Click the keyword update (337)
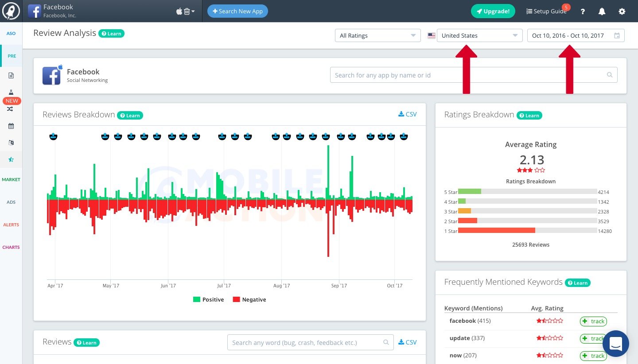Viewport: 638px width, 364px height. tap(467, 338)
